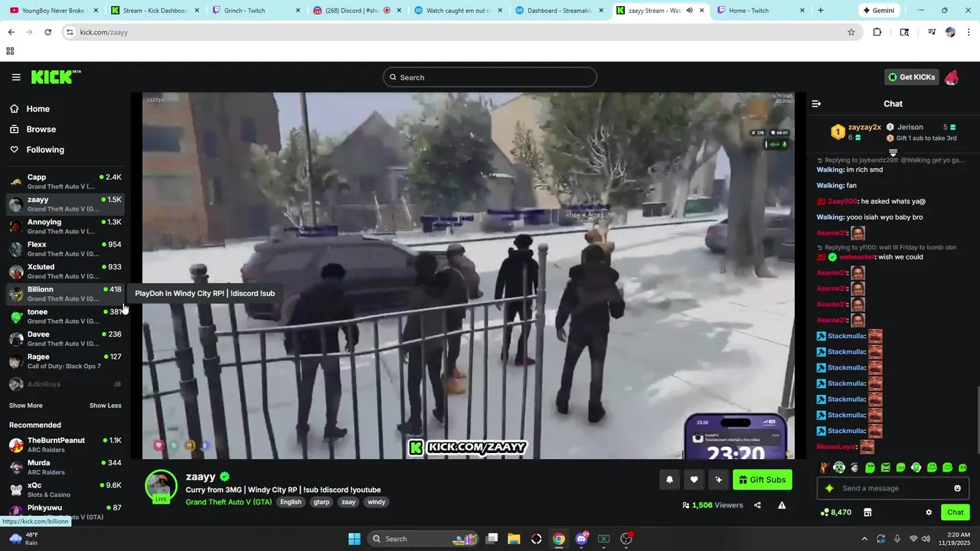Viewport: 980px width, 551px height.
Task: Collapse chat panel with arrow icon
Action: (x=816, y=103)
